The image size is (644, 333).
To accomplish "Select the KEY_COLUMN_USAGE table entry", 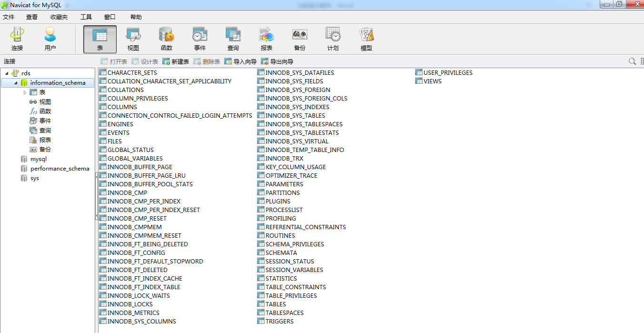I will click(x=292, y=167).
